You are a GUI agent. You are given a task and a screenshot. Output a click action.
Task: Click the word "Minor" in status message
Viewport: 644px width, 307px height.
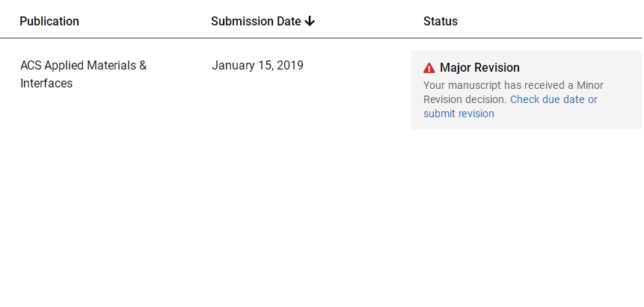590,85
